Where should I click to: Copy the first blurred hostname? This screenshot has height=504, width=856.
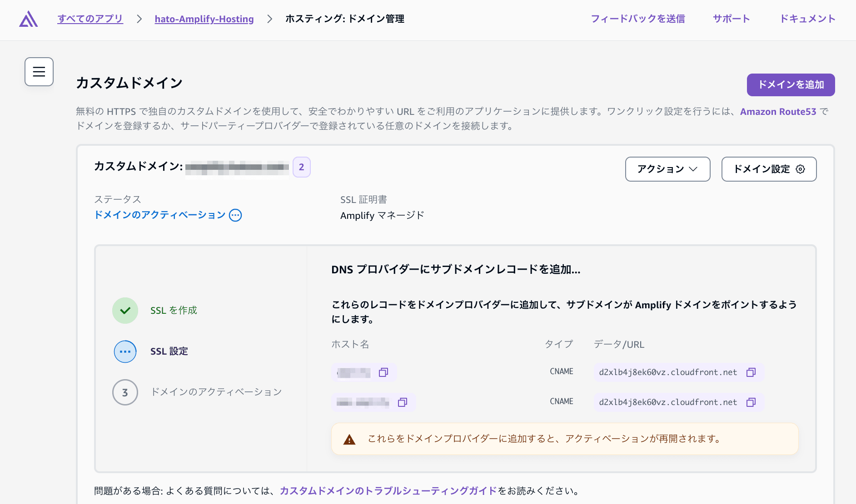click(383, 372)
